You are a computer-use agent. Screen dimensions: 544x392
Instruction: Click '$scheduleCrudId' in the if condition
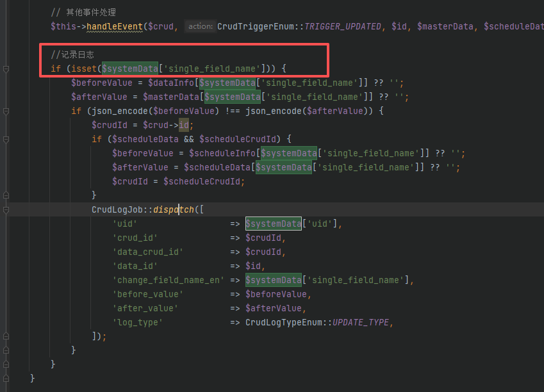(238, 139)
